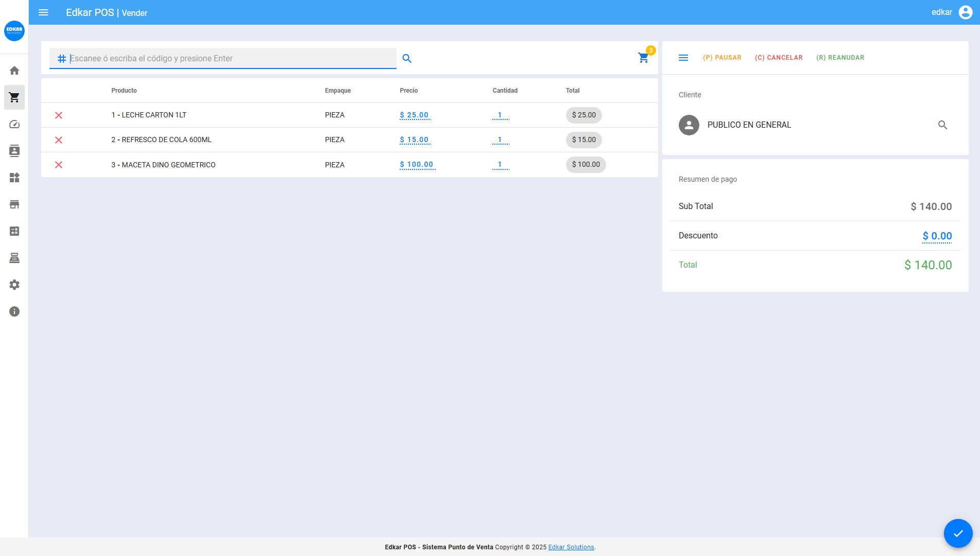980x556 pixels.
Task: Click the info icon in sidebar
Action: tap(14, 311)
